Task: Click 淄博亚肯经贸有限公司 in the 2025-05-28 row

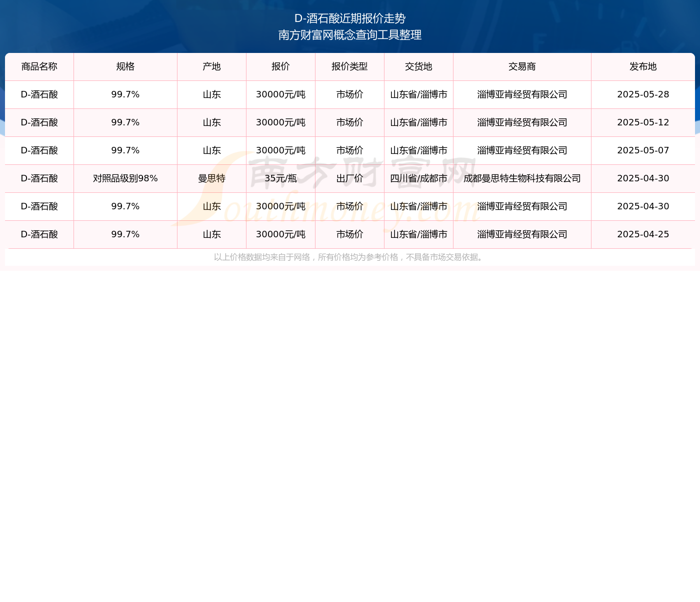Action: pos(522,94)
